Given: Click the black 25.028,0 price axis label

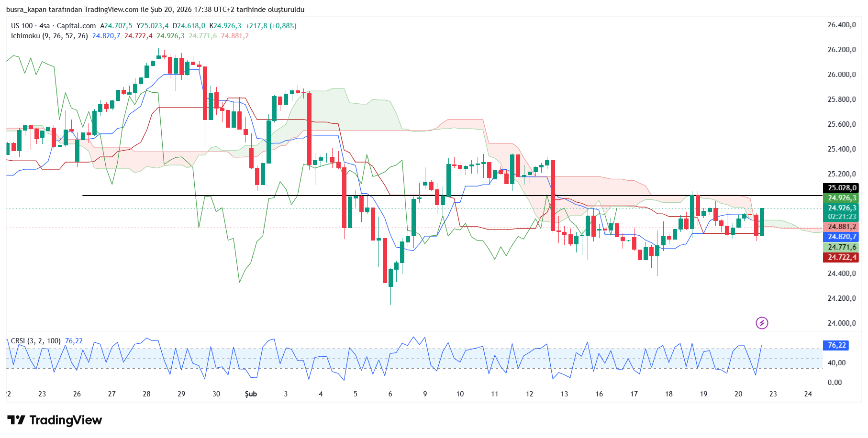Looking at the screenshot, I should [841, 188].
